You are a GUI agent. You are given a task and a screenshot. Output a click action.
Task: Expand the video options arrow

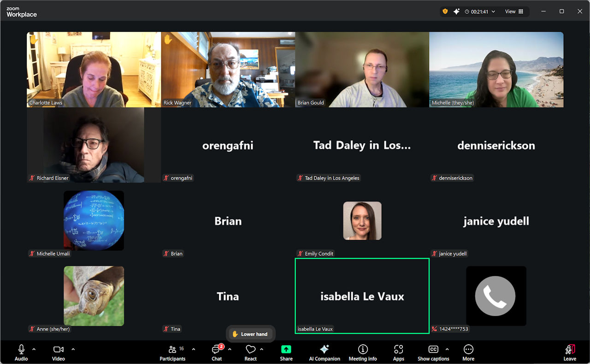point(73,349)
